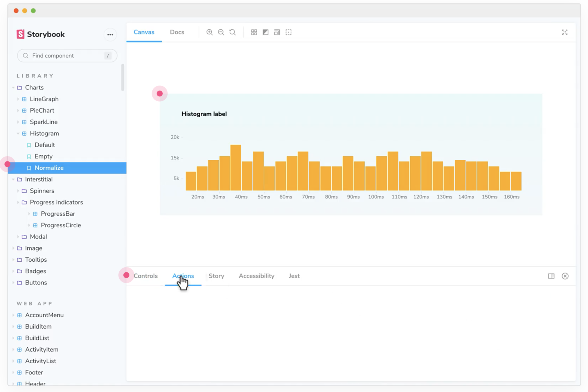Click the tallest histogram bar near 40ms

point(235,168)
